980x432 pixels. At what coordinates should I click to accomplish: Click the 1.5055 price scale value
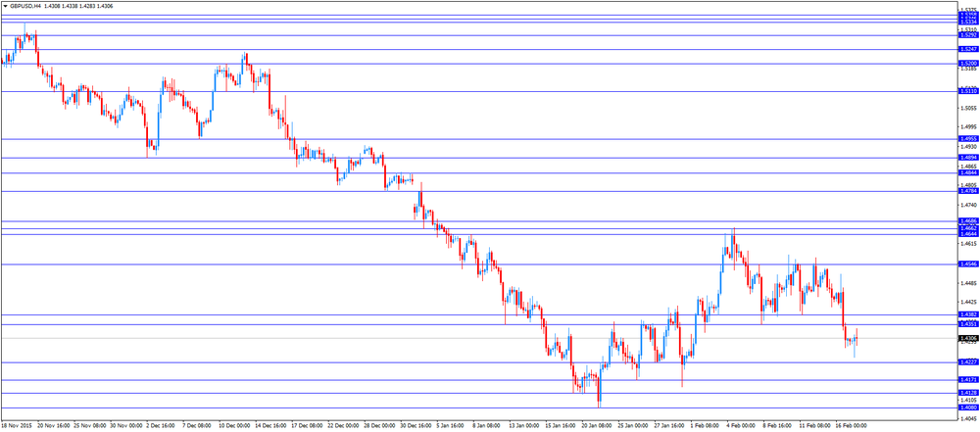click(x=969, y=108)
